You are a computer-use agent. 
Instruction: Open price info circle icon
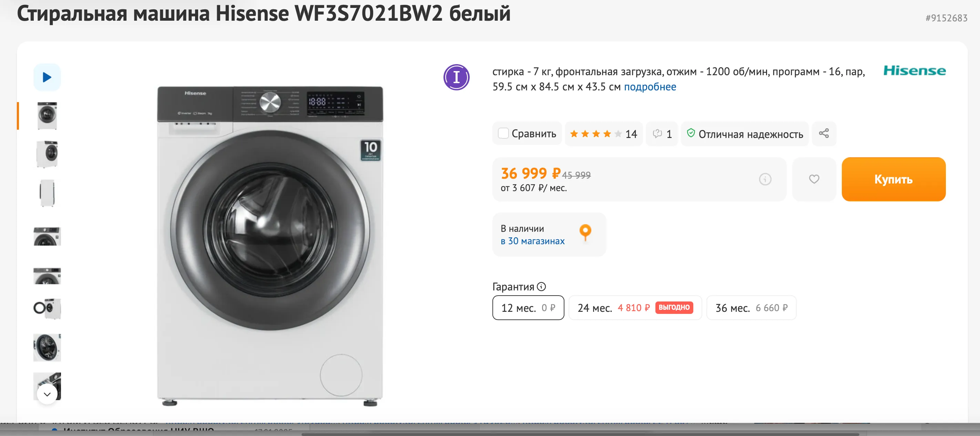pos(765,179)
